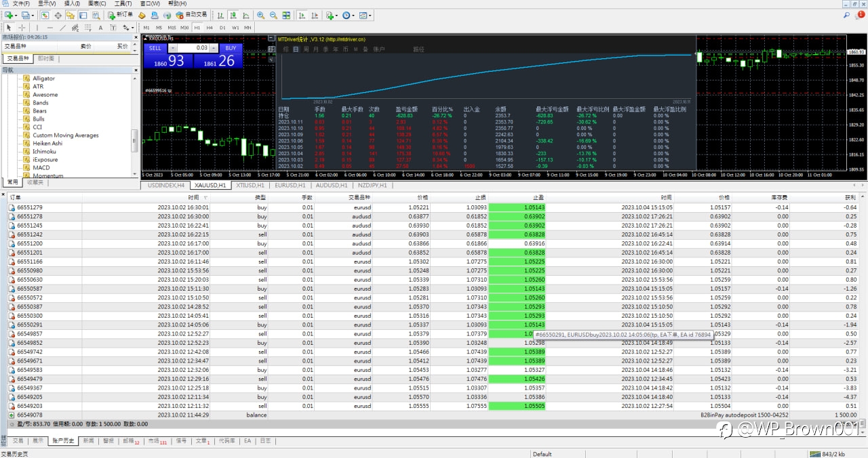Decrease lot size with left stepper arrow

[x=172, y=48]
